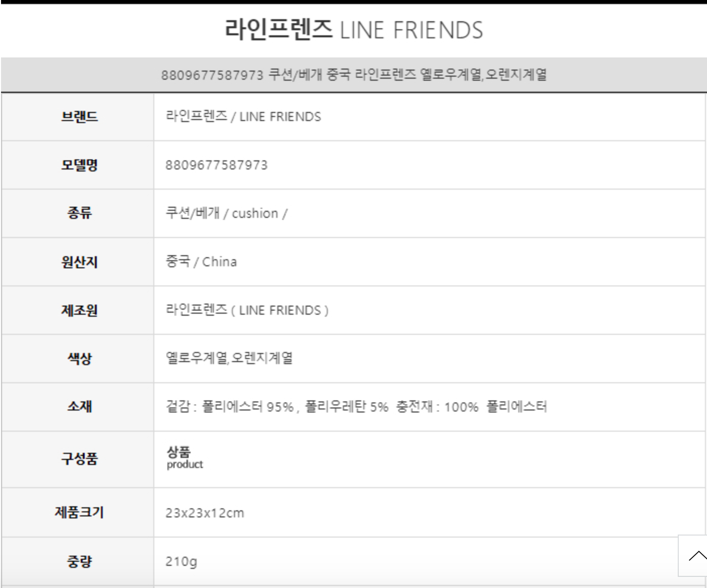
Task: Click the 구성품 row label
Action: pos(79,459)
